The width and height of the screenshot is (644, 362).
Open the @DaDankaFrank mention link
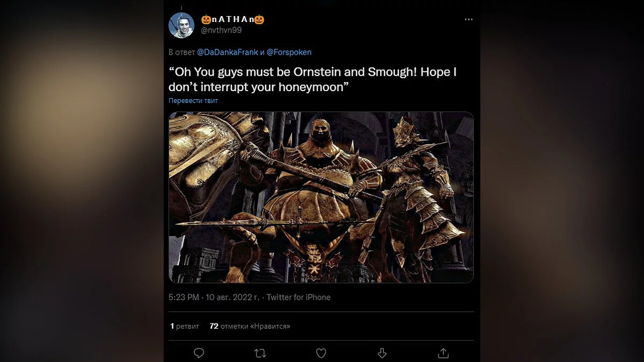[x=229, y=52]
